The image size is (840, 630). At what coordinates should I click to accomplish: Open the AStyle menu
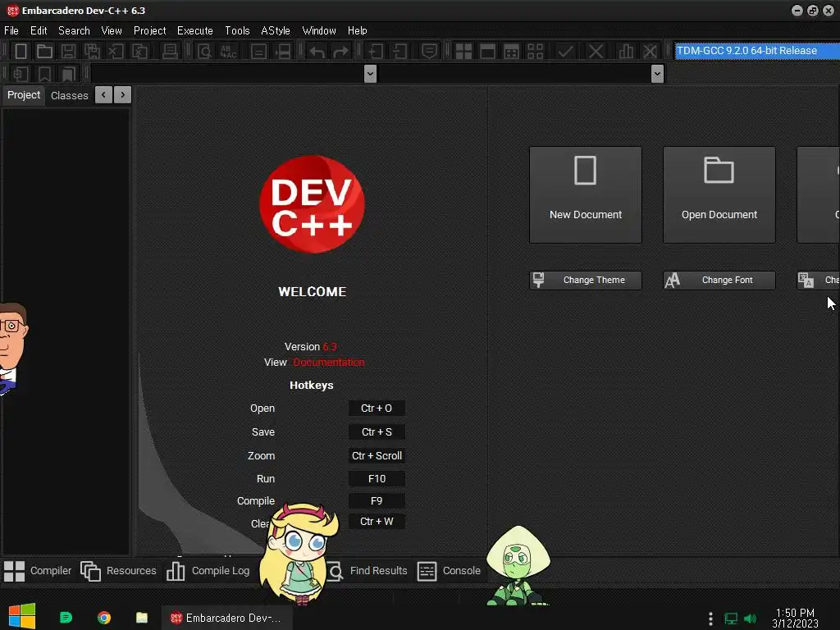coord(276,30)
